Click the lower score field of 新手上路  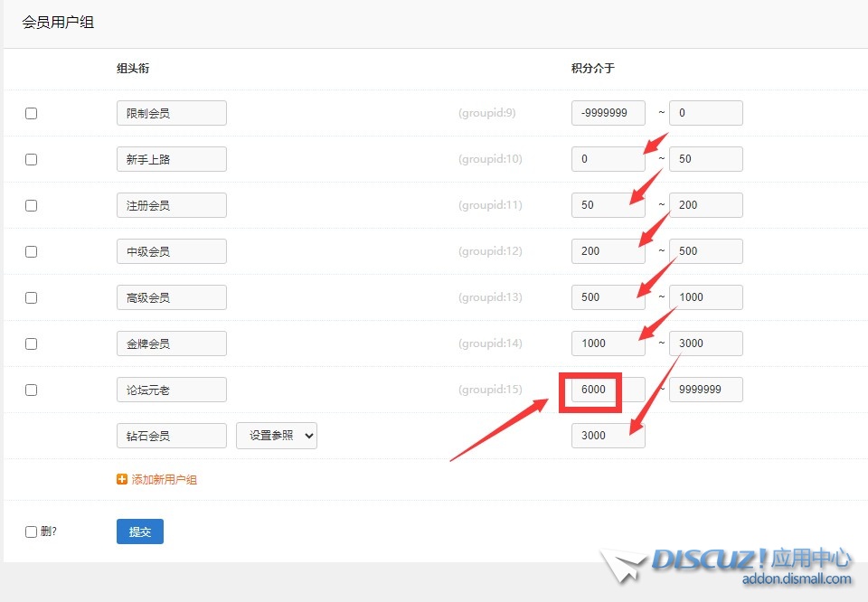609,159
